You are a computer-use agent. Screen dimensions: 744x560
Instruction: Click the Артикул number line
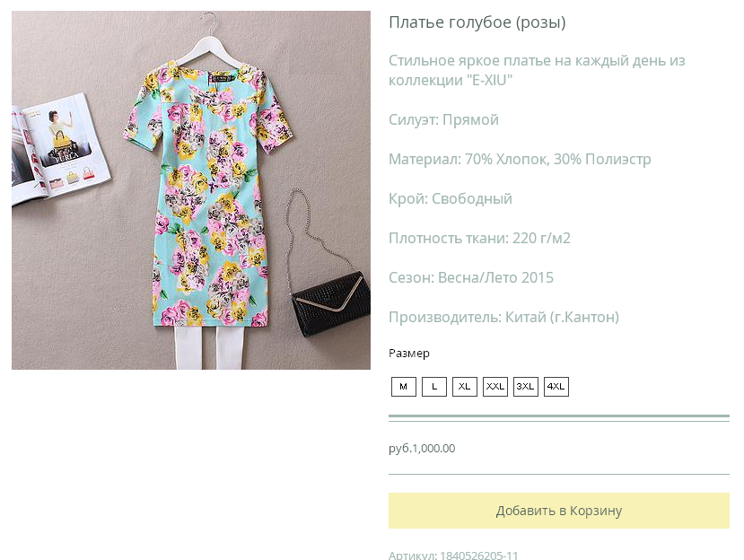point(453,556)
